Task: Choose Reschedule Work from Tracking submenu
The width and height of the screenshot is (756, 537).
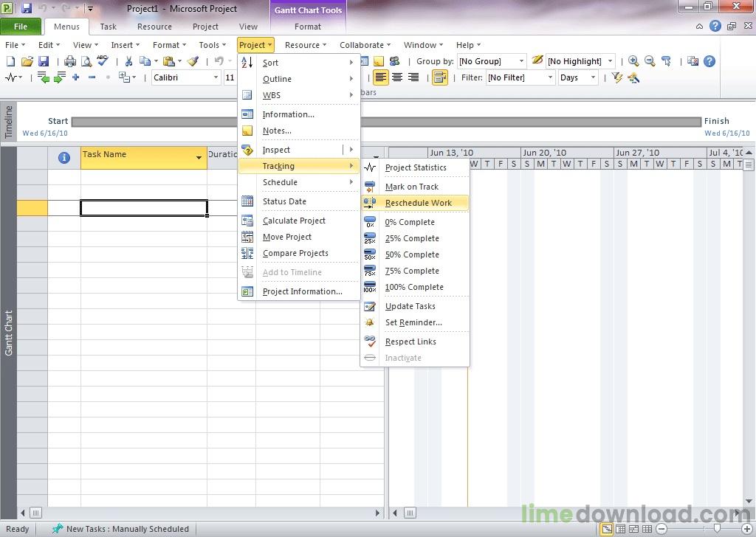Action: pyautogui.click(x=415, y=203)
